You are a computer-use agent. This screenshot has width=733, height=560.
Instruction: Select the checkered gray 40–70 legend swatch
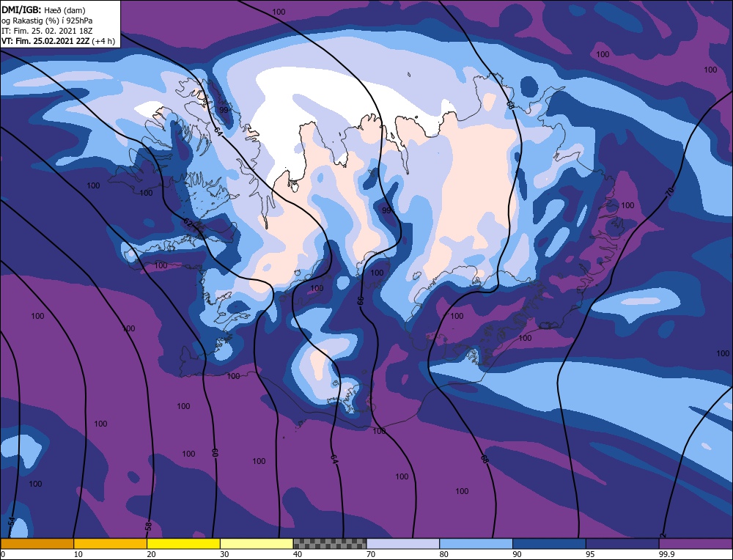(x=330, y=544)
